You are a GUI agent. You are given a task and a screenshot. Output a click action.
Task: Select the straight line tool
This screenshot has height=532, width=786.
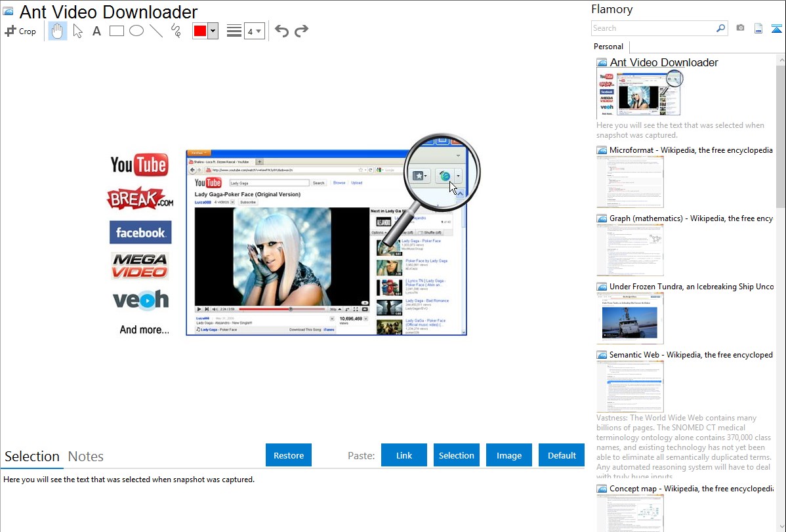tap(156, 31)
